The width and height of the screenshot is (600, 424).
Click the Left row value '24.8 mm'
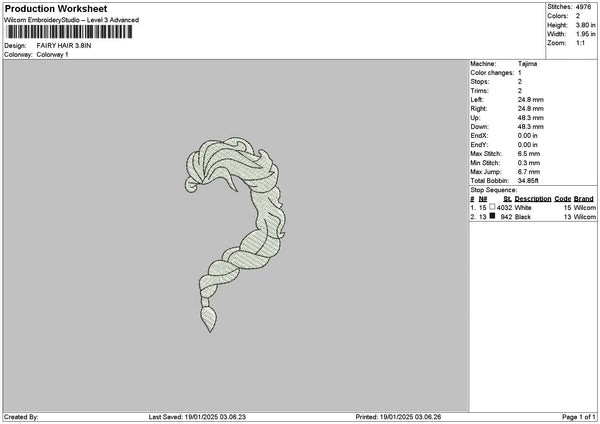531,100
